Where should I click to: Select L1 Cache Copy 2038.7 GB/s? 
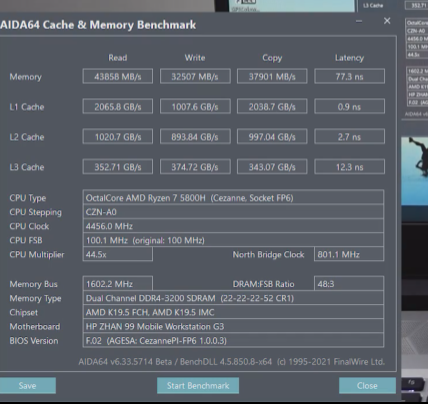click(x=272, y=106)
